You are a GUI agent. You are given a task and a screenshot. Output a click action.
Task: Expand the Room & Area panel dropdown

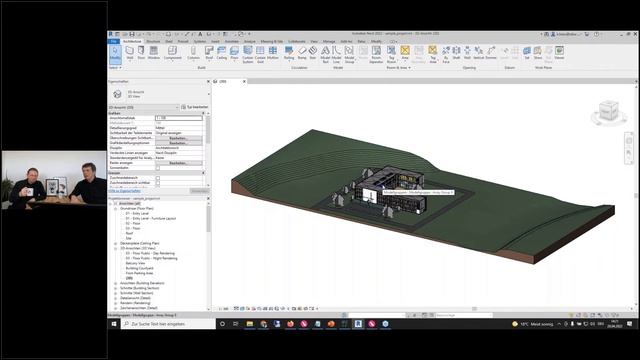(399, 68)
